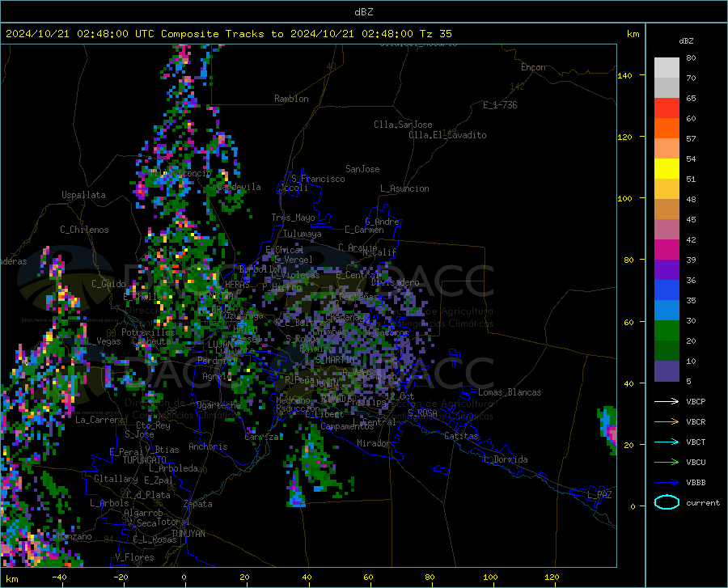Click the orange VBCR arrow in legend
The height and width of the screenshot is (588, 728).
click(667, 422)
